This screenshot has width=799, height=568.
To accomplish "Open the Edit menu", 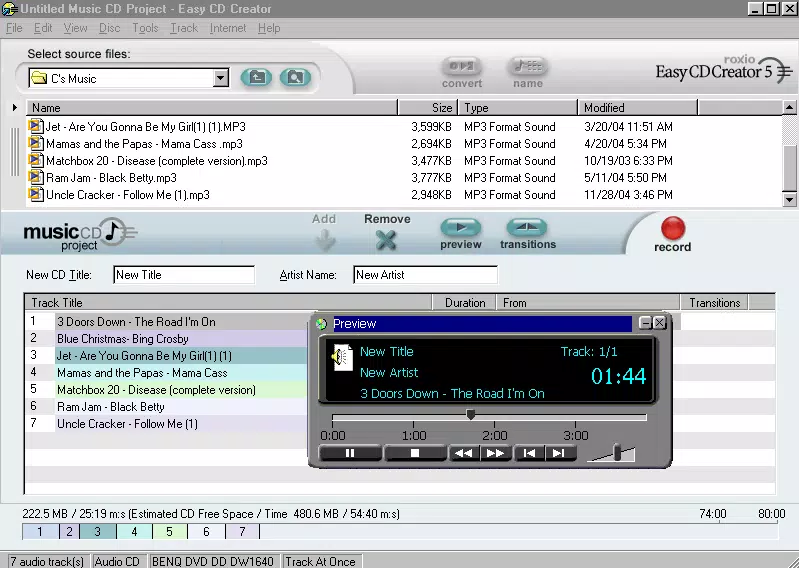I will pyautogui.click(x=43, y=28).
